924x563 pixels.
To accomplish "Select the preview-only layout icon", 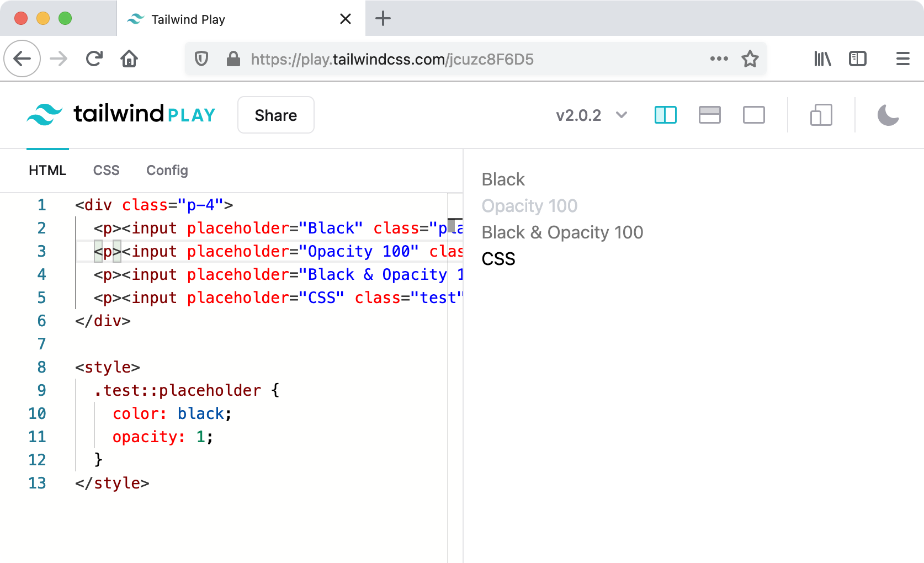I will [x=753, y=115].
